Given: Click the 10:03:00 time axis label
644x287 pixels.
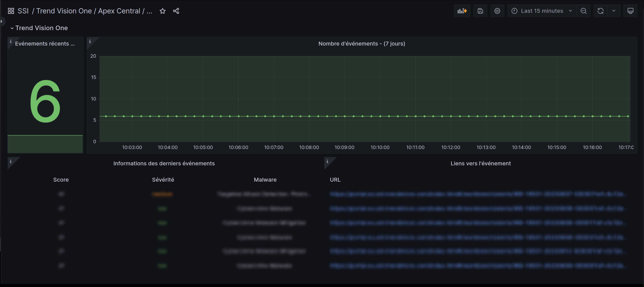Looking at the screenshot, I should point(132,147).
